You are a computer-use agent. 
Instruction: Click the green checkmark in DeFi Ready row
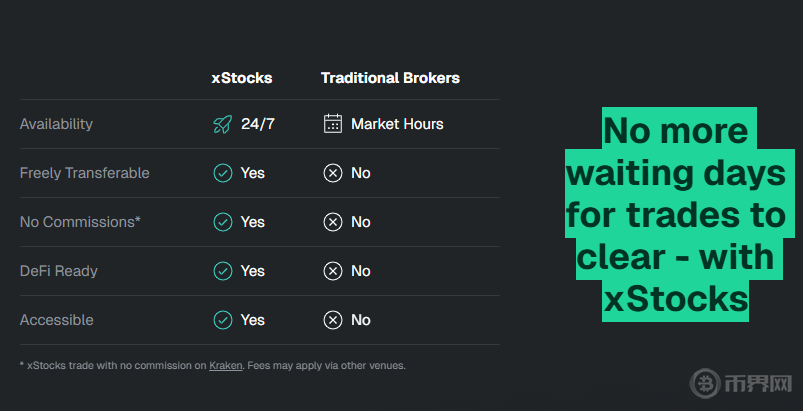click(x=223, y=271)
